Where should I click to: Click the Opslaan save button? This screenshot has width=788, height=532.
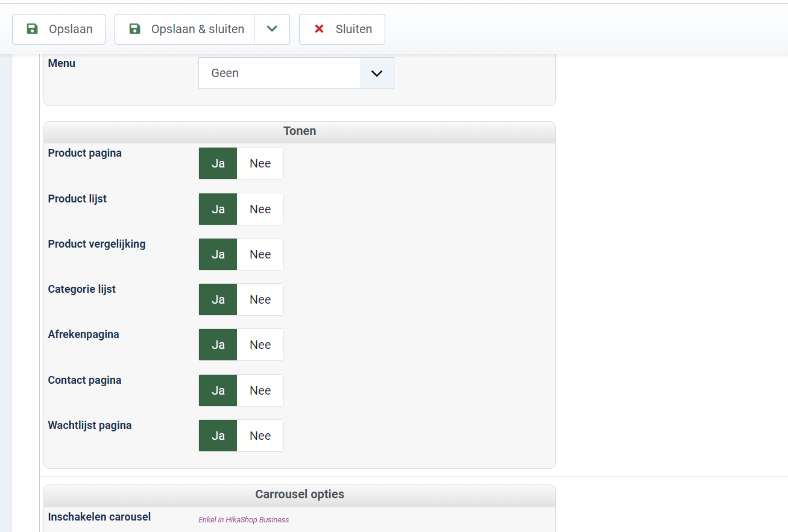(59, 29)
